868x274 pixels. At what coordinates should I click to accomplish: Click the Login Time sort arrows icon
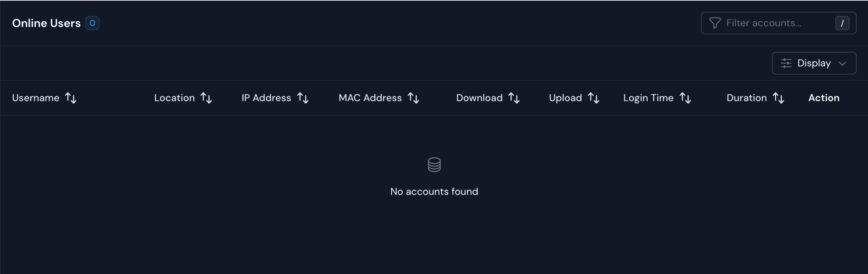coord(685,98)
